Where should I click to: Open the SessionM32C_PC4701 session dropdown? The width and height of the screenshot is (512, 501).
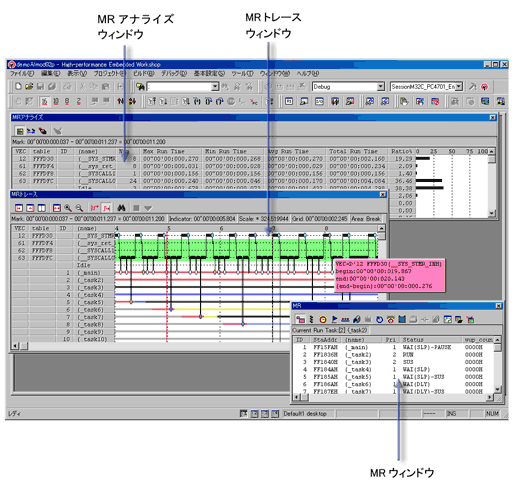tap(459, 87)
